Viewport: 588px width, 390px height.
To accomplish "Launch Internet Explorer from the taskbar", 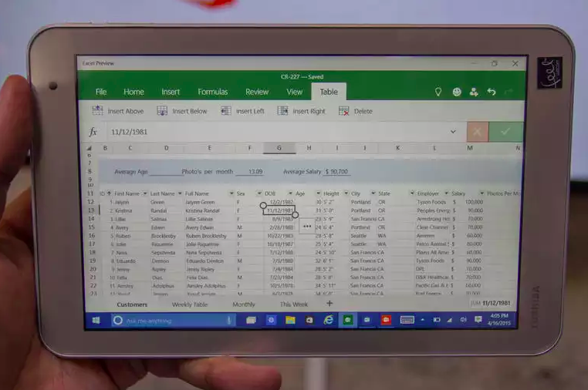I will (x=329, y=320).
